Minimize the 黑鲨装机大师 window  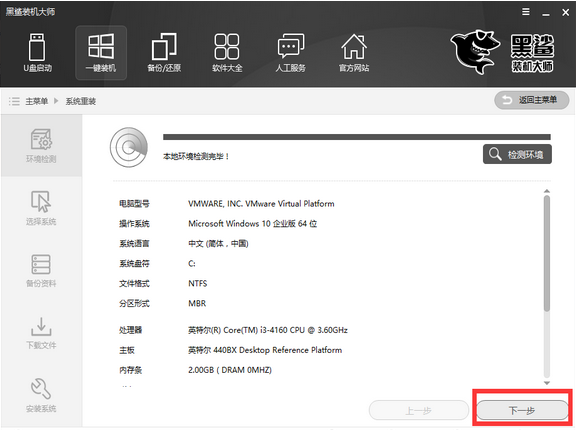click(x=546, y=13)
